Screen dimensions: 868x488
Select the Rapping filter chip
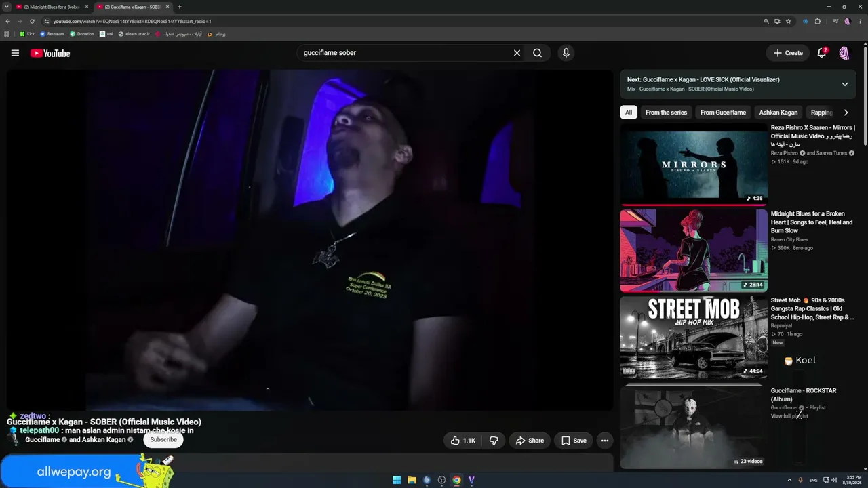pos(821,113)
